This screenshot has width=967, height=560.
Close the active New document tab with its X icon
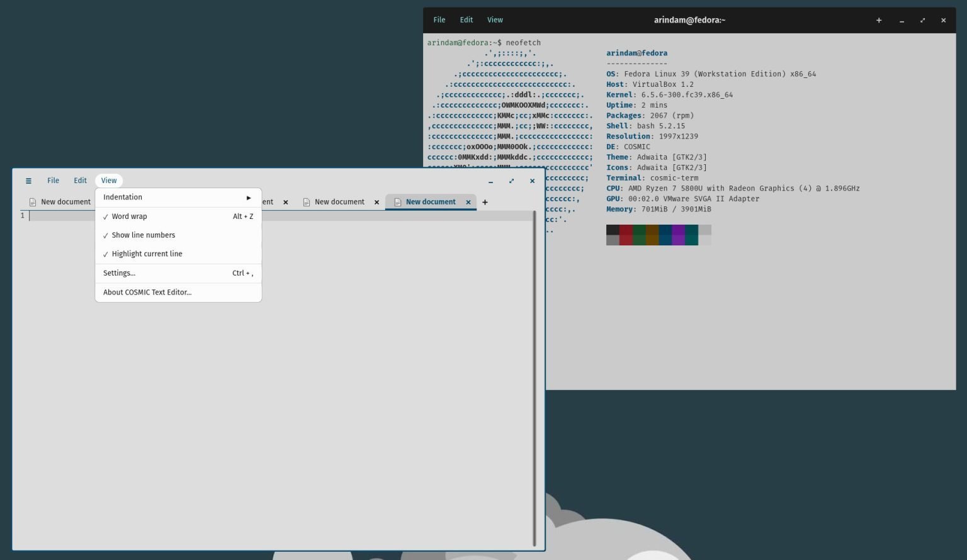(x=468, y=202)
